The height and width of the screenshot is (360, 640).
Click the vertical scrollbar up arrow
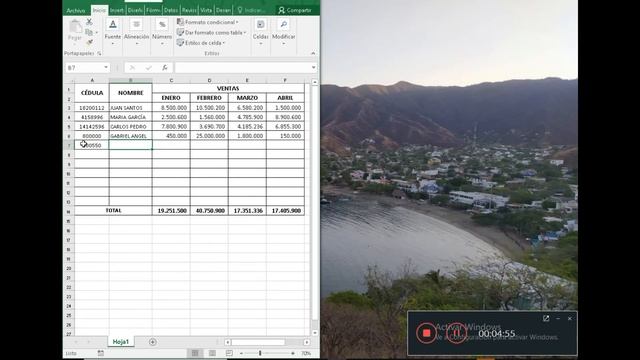point(315,82)
